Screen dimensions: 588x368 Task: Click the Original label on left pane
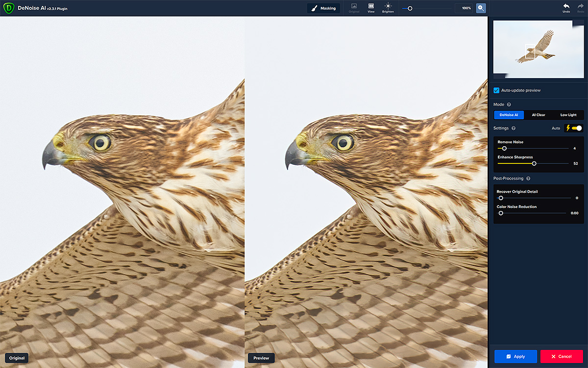17,358
